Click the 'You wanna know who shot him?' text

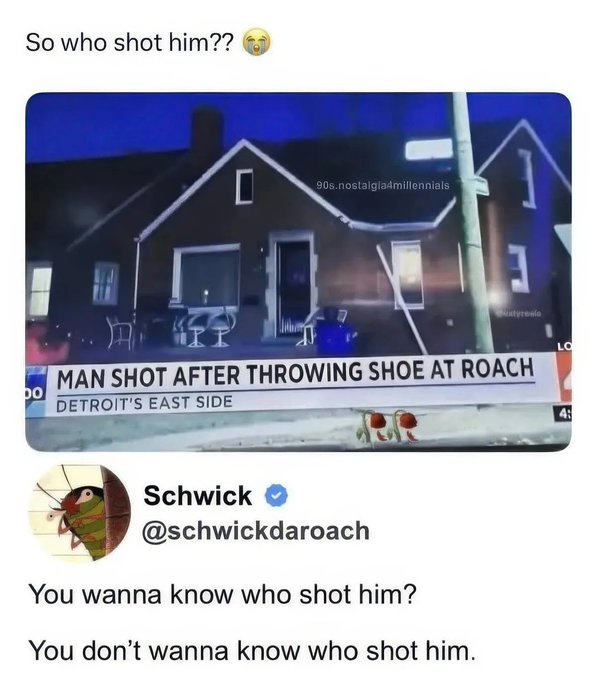pos(222,594)
